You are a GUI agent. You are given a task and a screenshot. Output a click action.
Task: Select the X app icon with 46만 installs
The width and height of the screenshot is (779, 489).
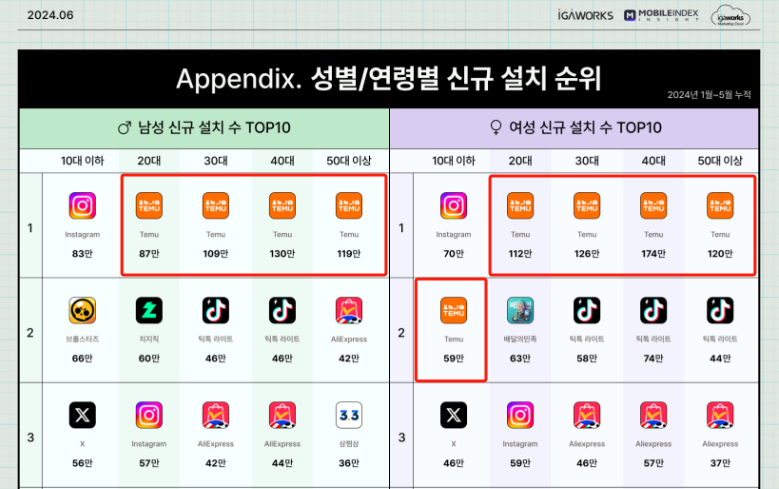[453, 415]
